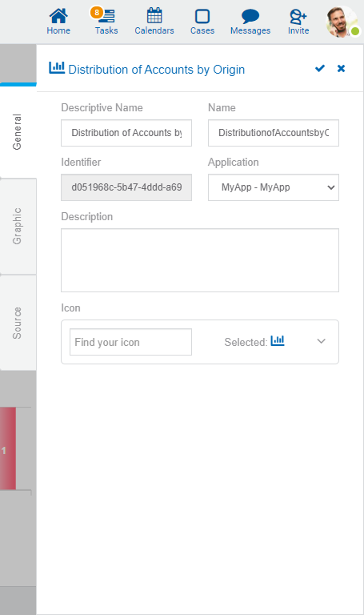Click the Descriptive Name field
The width and height of the screenshot is (364, 615).
[x=126, y=133]
